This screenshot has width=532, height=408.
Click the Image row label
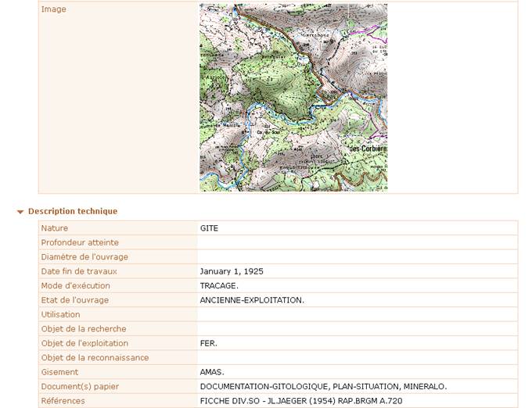54,9
